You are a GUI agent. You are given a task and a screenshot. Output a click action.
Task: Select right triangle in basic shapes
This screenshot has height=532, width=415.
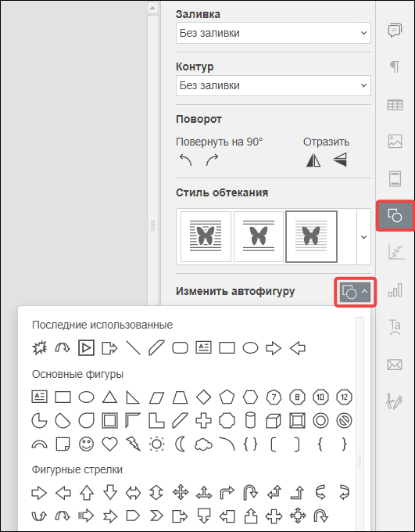click(133, 397)
